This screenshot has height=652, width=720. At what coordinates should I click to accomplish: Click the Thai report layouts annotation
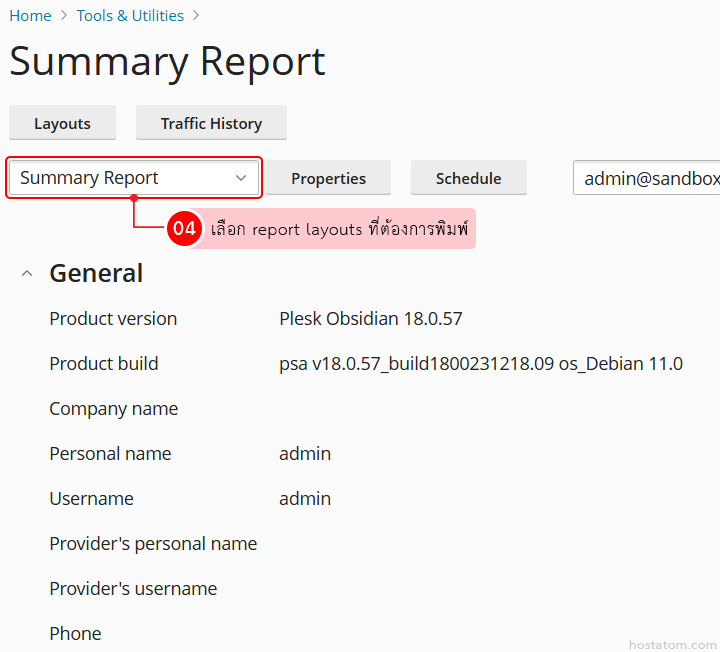tap(339, 229)
